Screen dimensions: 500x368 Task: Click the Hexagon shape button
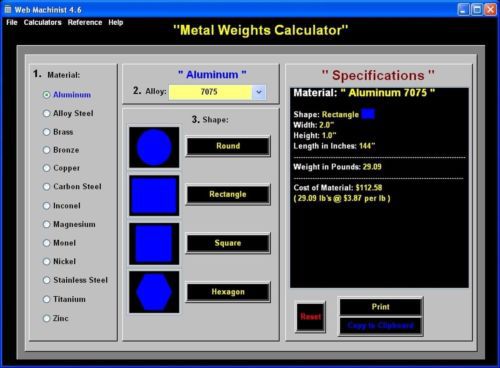point(228,292)
